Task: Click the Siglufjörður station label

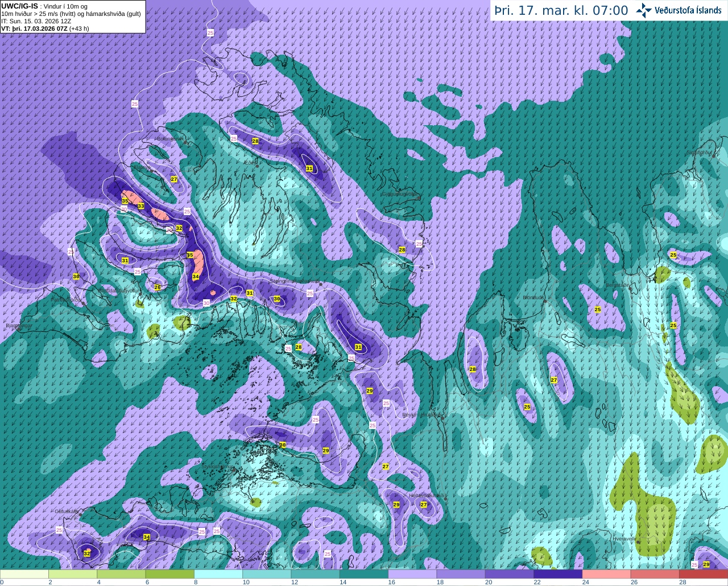Action: (x=699, y=152)
